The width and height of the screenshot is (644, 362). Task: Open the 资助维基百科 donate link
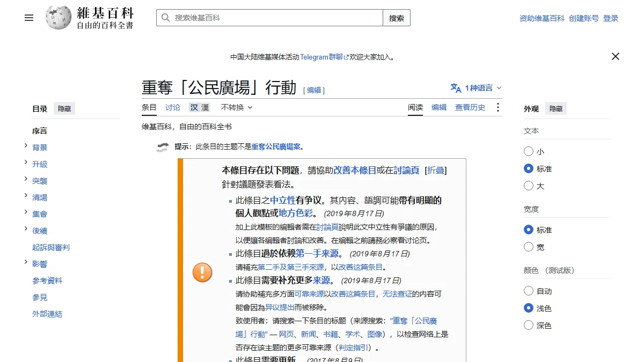[x=542, y=18]
